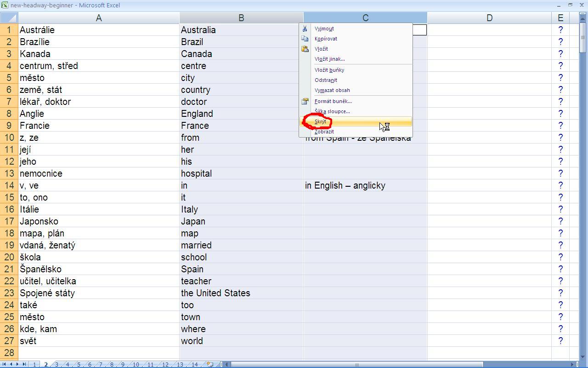588x368 pixels.
Task: Open Šířka sloupce from the context menu
Action: tap(332, 111)
